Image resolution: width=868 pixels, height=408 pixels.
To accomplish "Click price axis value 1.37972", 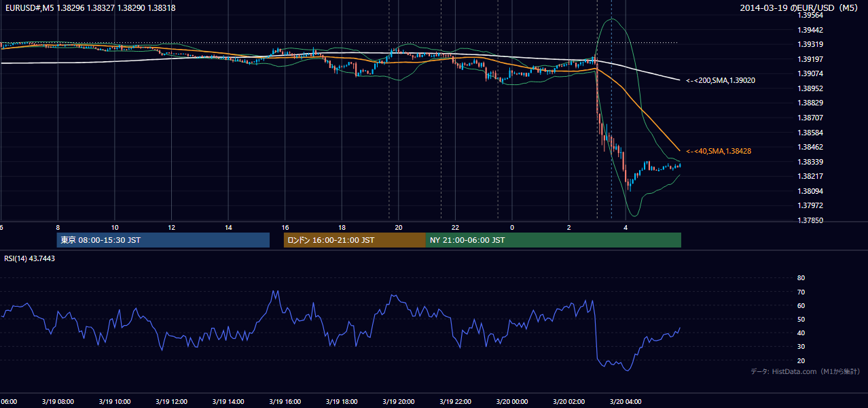I will pyautogui.click(x=810, y=205).
